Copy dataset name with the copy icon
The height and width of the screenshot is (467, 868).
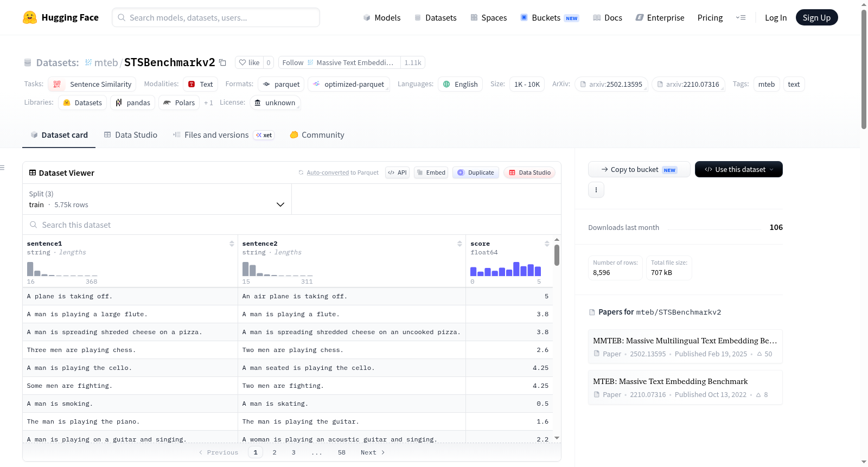pyautogui.click(x=222, y=62)
